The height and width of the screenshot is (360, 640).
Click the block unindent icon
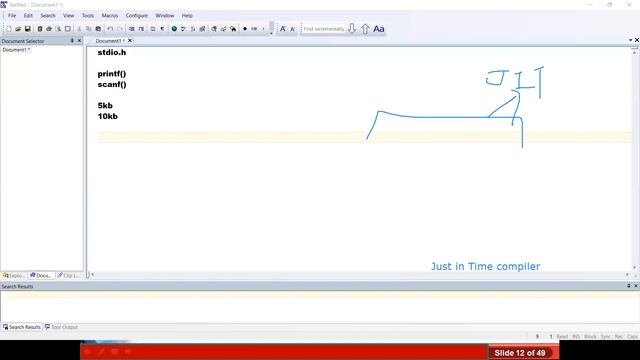point(131,29)
